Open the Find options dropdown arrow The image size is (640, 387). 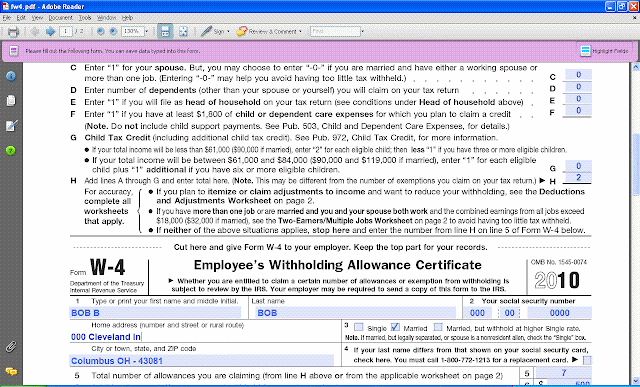point(362,31)
